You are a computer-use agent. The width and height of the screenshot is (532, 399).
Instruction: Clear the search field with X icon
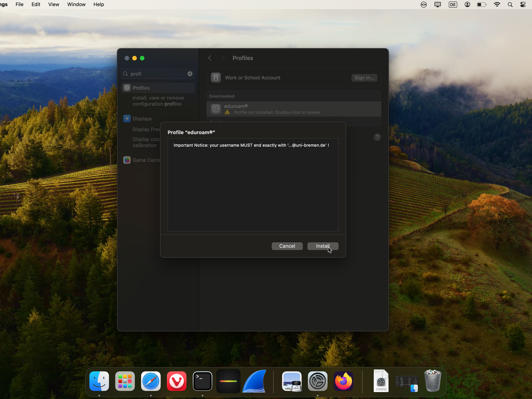point(190,74)
